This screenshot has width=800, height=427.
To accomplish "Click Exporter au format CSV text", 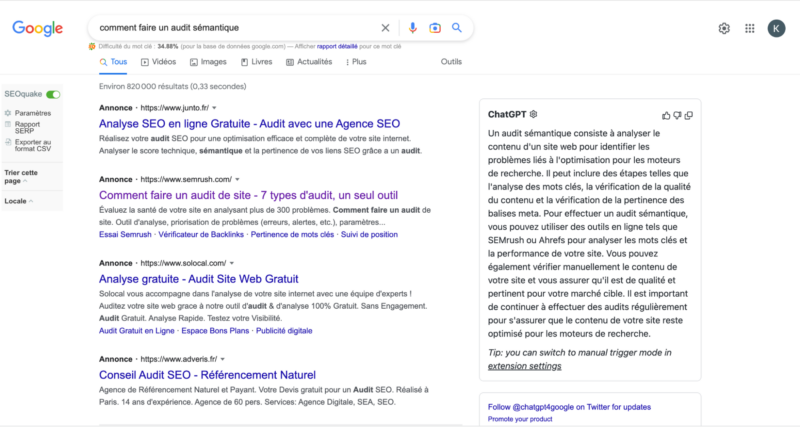I will coord(33,145).
